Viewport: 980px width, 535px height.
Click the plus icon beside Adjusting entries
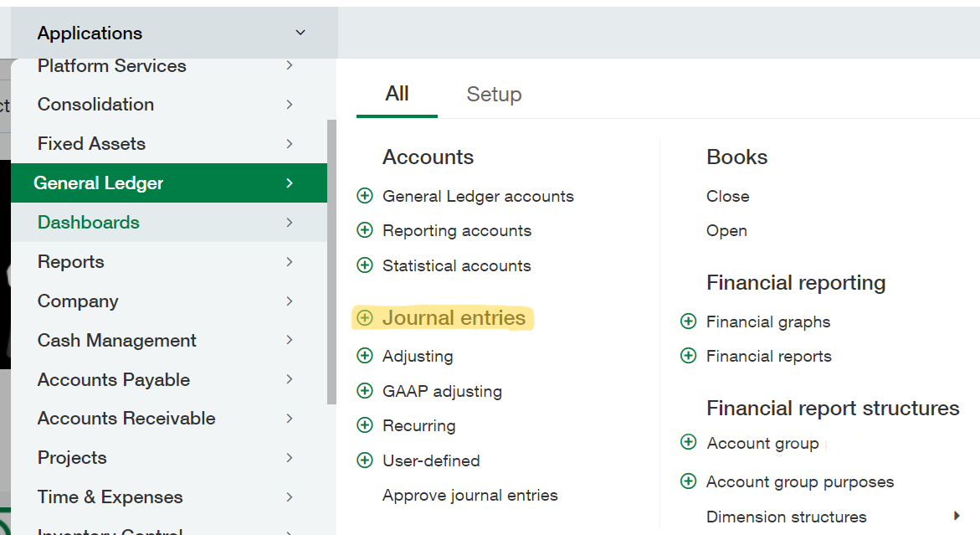pyautogui.click(x=365, y=356)
